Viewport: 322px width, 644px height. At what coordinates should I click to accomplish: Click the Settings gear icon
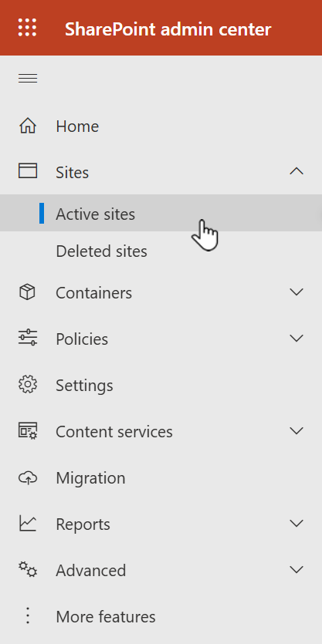point(28,384)
